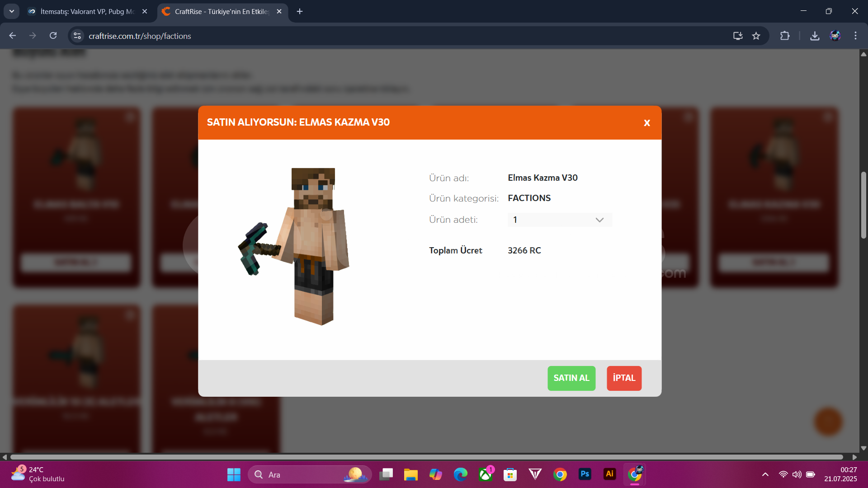Open the volume control

pyautogui.click(x=797, y=474)
